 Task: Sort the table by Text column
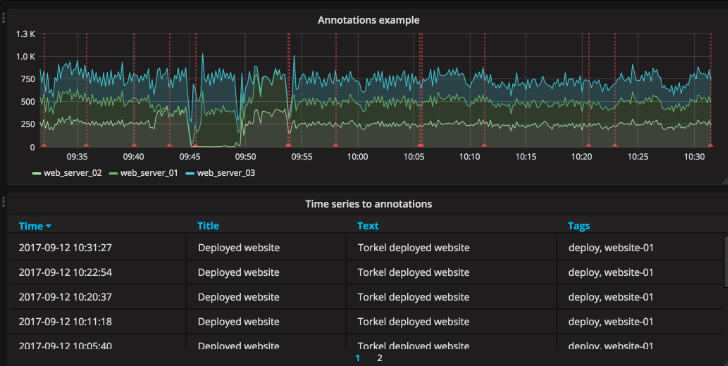[x=368, y=226]
